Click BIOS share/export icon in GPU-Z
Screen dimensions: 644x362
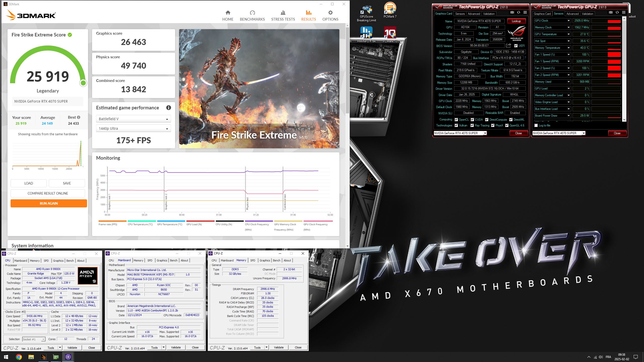point(508,46)
